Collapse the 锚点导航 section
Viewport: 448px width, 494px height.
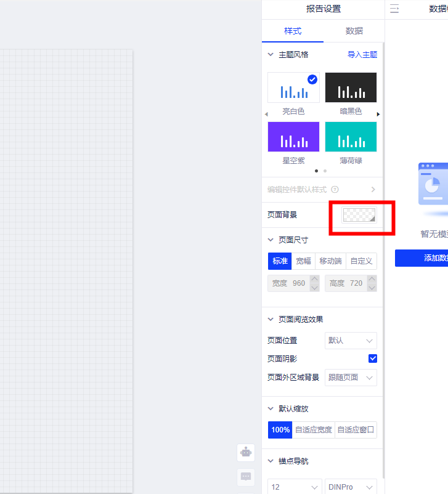click(x=271, y=461)
